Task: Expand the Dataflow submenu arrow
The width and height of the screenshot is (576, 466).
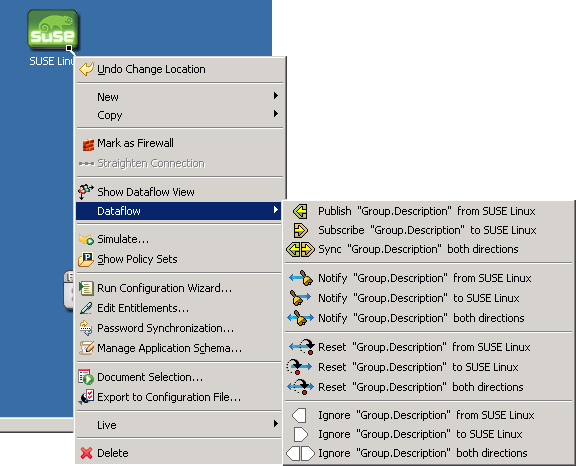Action: [276, 210]
